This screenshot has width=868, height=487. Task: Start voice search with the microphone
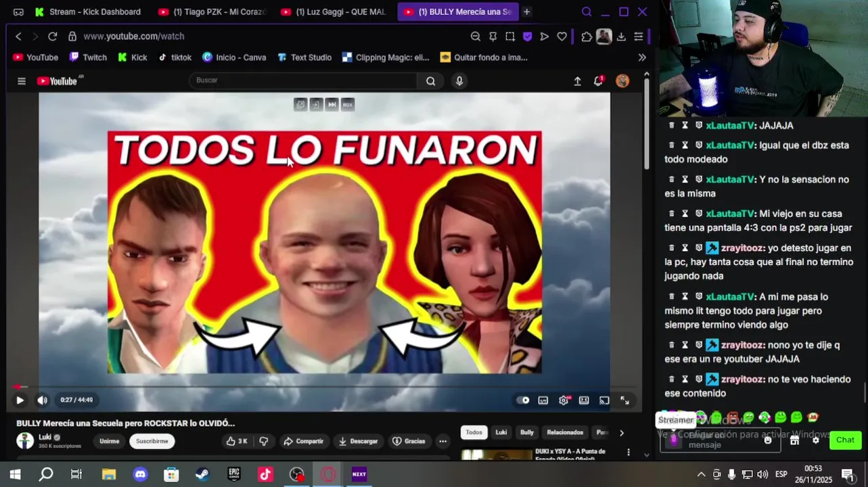(459, 81)
